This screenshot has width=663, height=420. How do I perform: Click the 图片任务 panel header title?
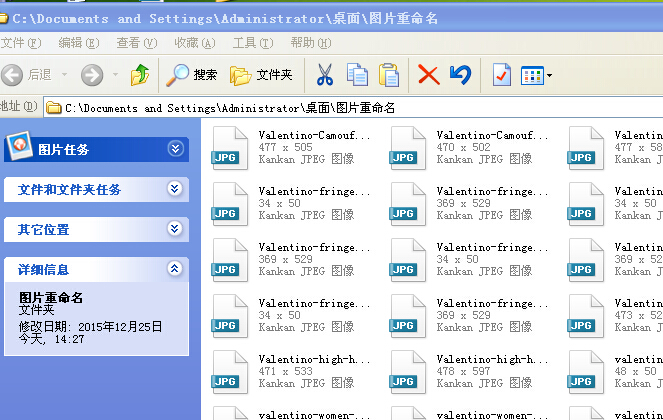pyautogui.click(x=63, y=150)
